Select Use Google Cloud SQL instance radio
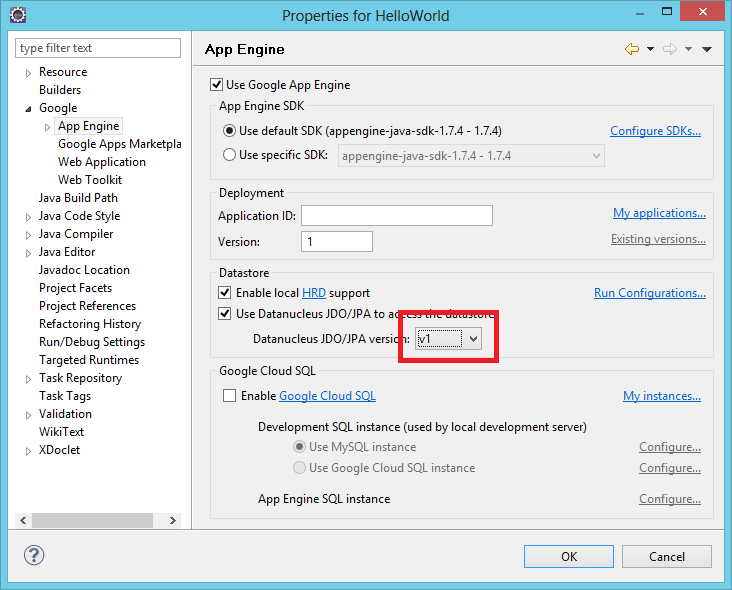 point(299,467)
